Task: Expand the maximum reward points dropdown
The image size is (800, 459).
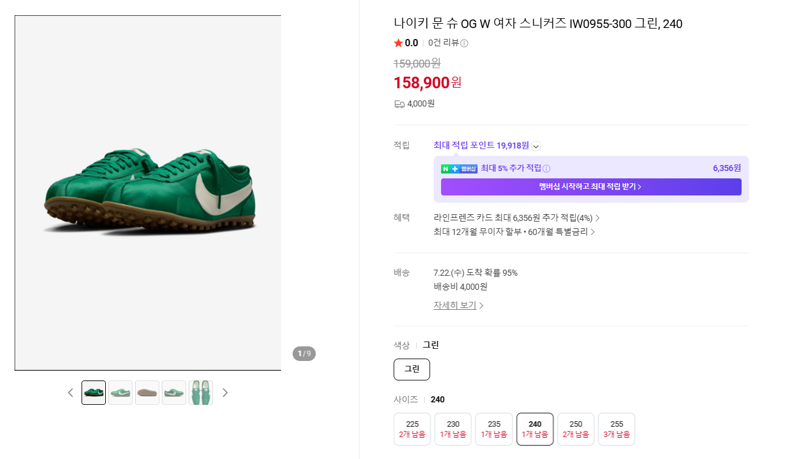Action: [x=536, y=146]
